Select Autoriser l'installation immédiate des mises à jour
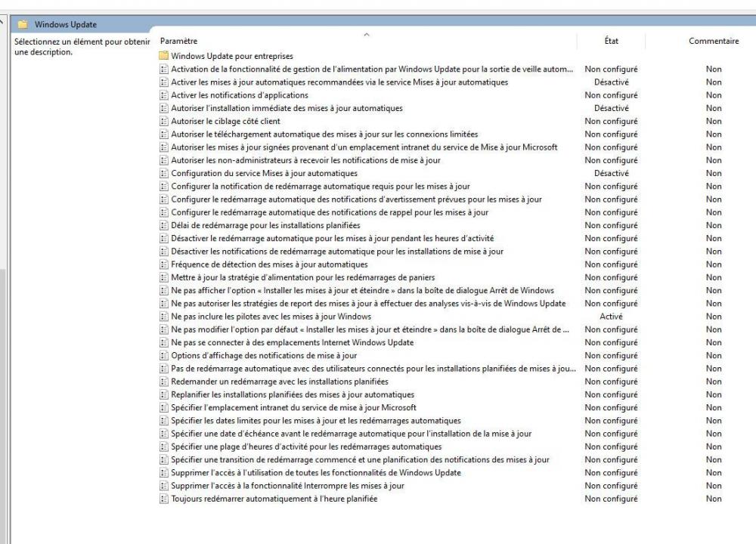 [x=287, y=108]
